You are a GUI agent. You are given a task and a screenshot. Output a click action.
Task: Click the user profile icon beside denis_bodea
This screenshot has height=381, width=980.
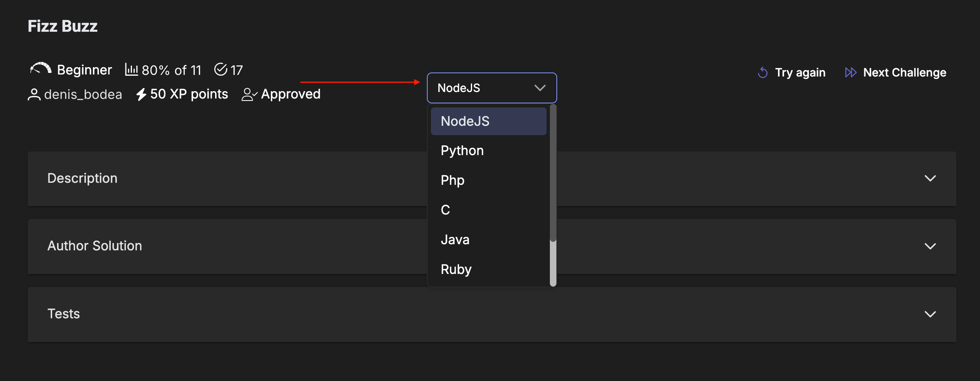coord(34,94)
